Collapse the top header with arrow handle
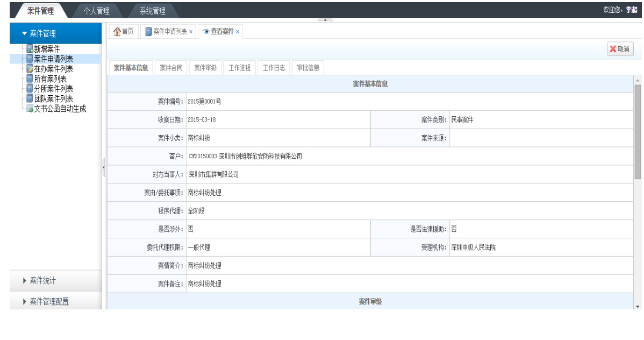The image size is (644, 340). point(325,20)
